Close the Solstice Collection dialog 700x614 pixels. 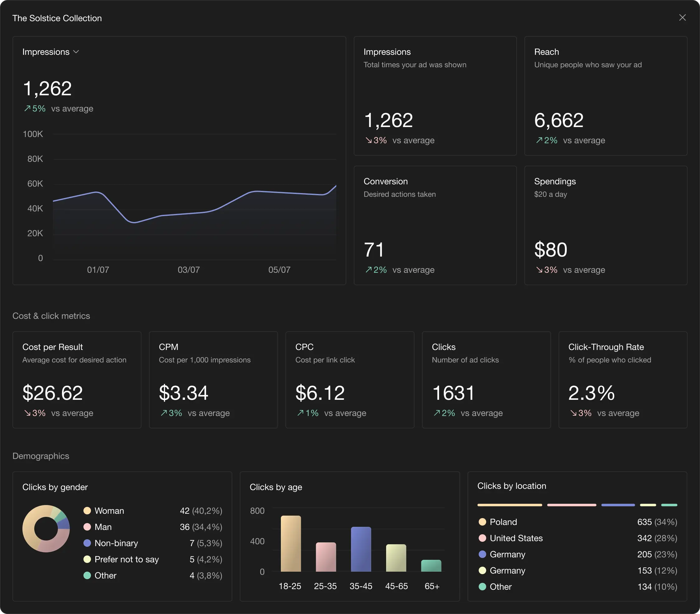point(682,17)
